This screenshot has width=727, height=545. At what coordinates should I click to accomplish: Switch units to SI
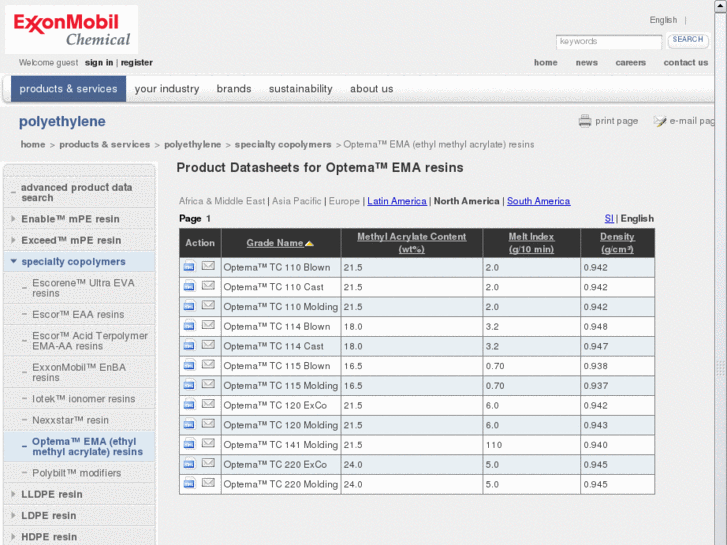click(x=609, y=218)
